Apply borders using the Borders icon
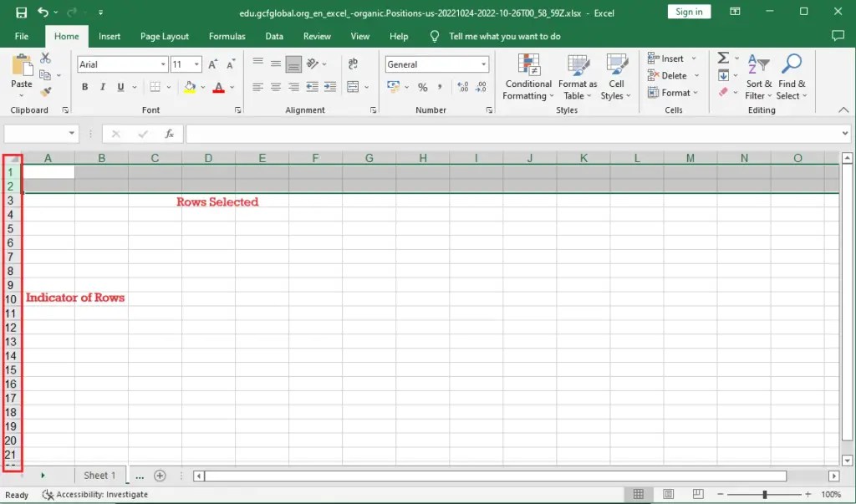The image size is (856, 504). [155, 87]
